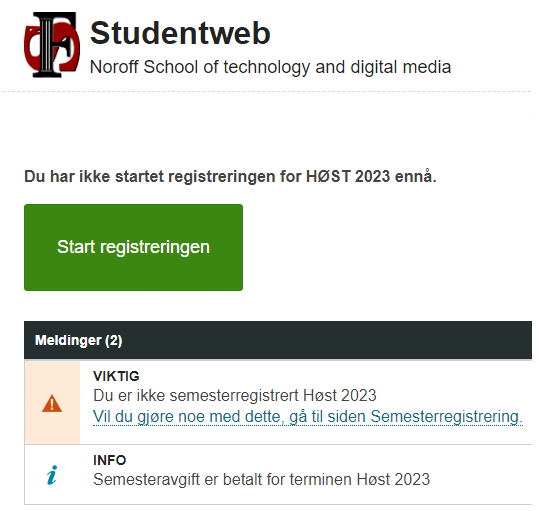The width and height of the screenshot is (539, 511).
Task: Click 'HØST 2023' in the bold heading
Action: tap(348, 177)
